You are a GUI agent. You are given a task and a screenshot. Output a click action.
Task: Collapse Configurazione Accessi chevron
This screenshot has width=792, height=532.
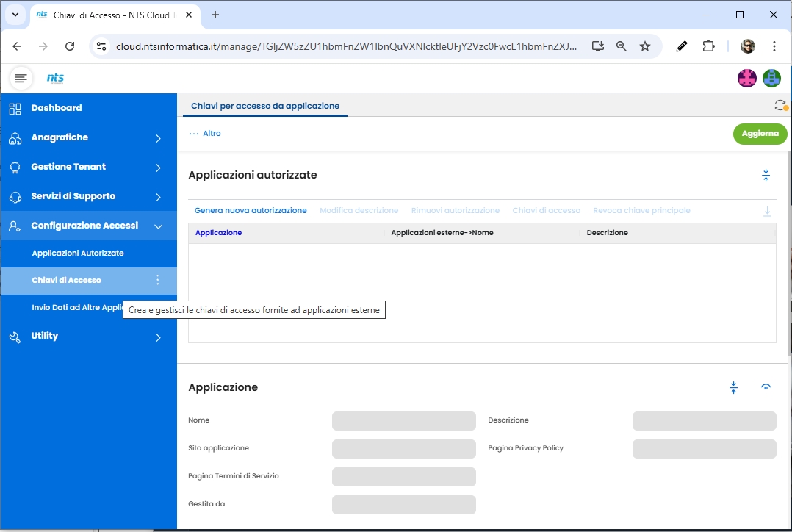pos(158,226)
